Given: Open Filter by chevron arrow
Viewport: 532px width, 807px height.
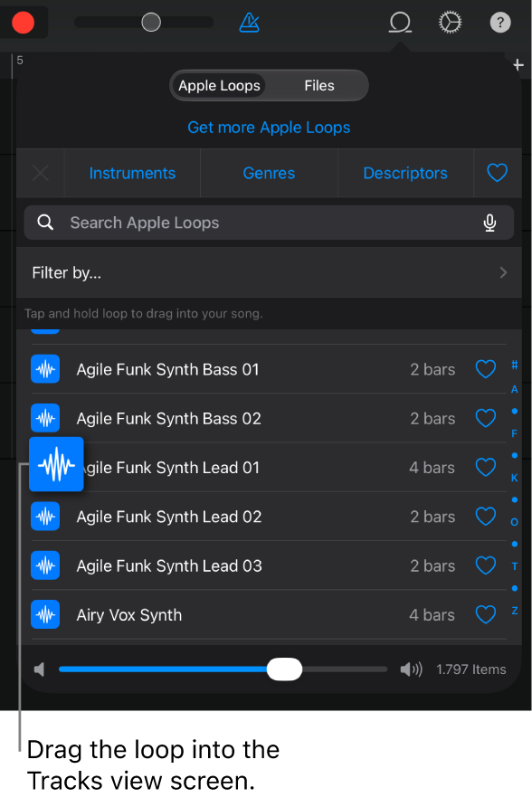Looking at the screenshot, I should point(503,272).
